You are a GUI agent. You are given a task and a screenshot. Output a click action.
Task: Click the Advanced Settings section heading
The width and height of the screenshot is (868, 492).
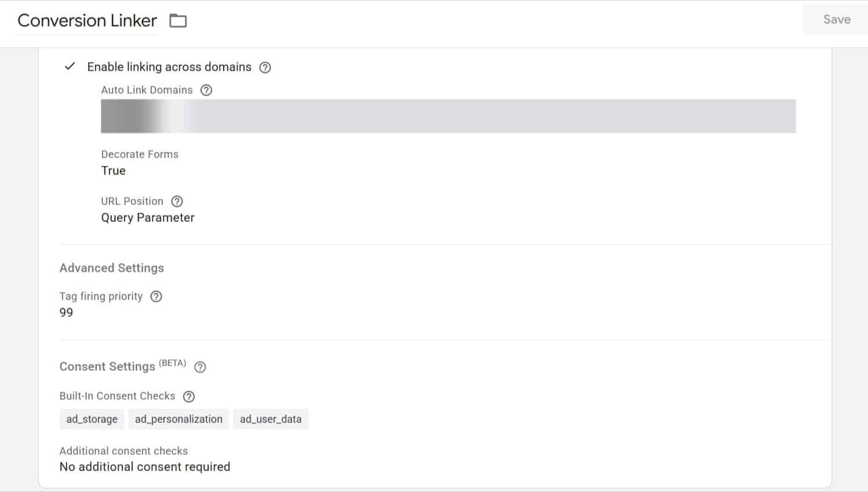[112, 268]
